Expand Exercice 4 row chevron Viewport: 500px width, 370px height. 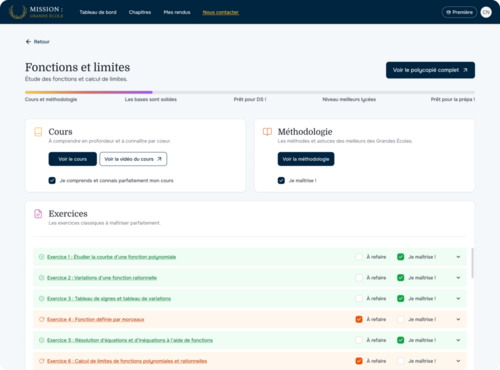click(458, 319)
